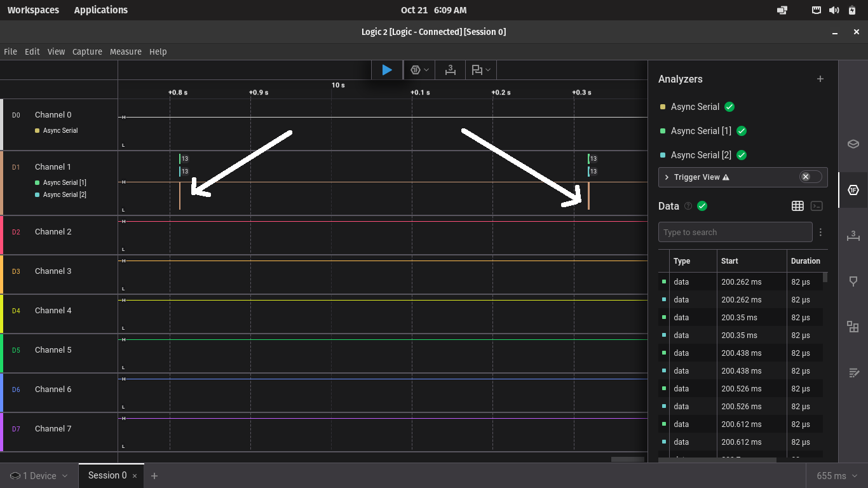Viewport: 868px width, 488px height.
Task: Open the Extensions sidebar blocks icon
Action: coord(853,327)
